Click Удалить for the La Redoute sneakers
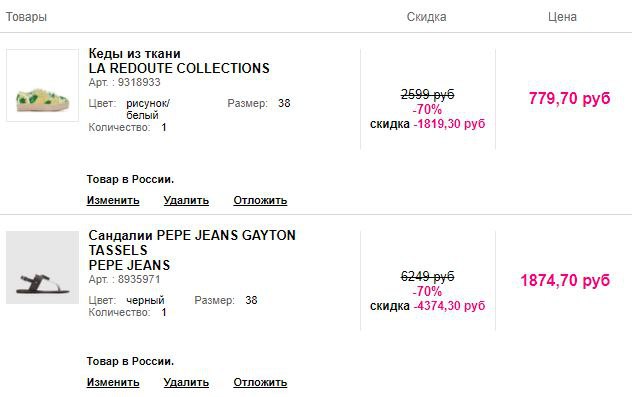 (x=186, y=200)
